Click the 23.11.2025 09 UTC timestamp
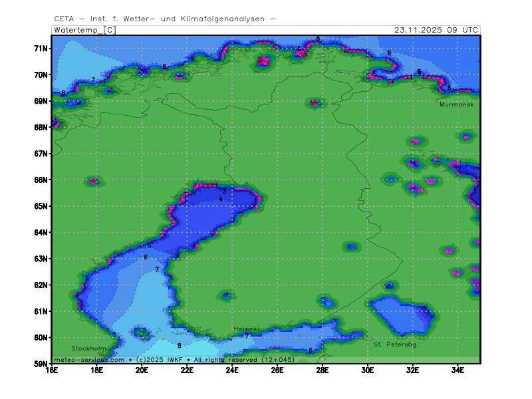532x399 pixels. pos(436,31)
